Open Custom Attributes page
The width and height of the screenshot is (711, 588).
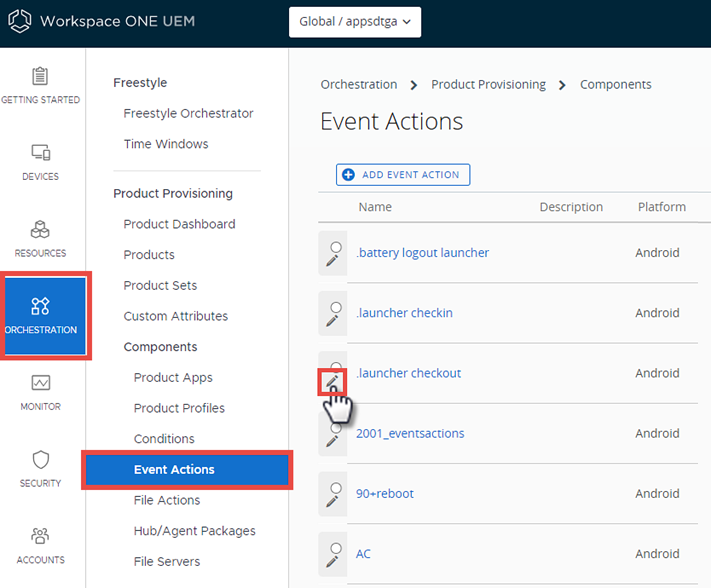click(175, 316)
